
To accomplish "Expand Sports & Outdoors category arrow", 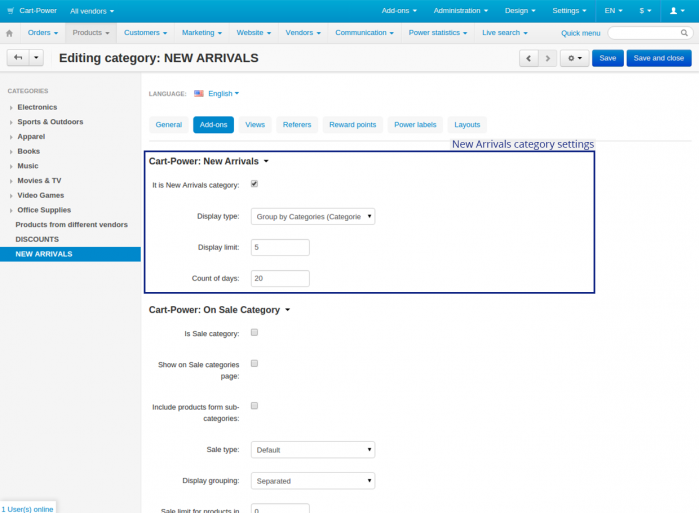I will tap(11, 122).
